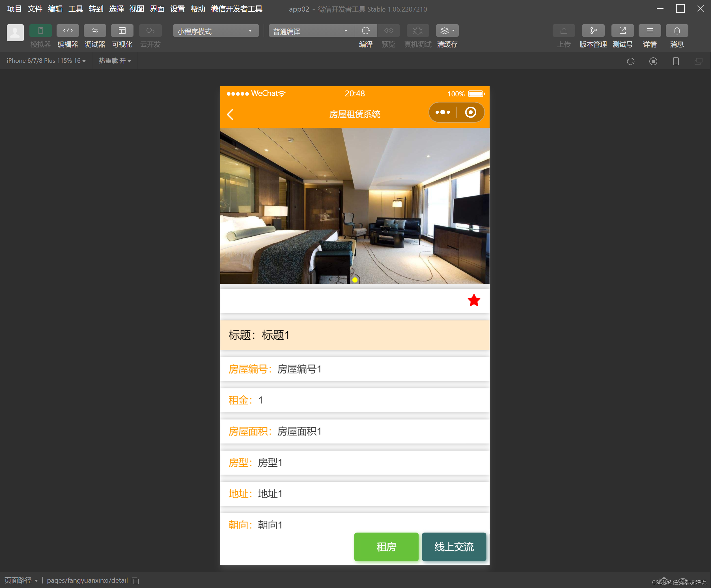This screenshot has width=711, height=588.
Task: Expand the iPhone 6/7/8 Plus device dropdown
Action: tap(46, 60)
